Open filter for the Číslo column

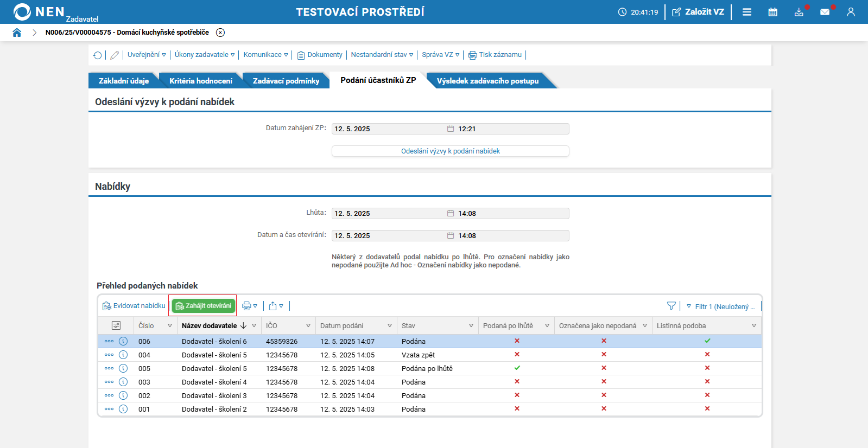(x=170, y=326)
